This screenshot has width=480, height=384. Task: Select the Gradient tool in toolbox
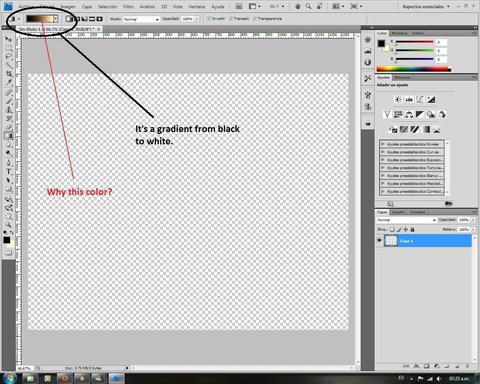click(8, 136)
